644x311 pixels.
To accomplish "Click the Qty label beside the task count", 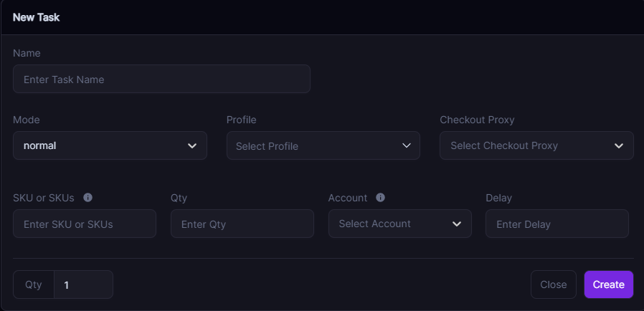I will tap(34, 284).
